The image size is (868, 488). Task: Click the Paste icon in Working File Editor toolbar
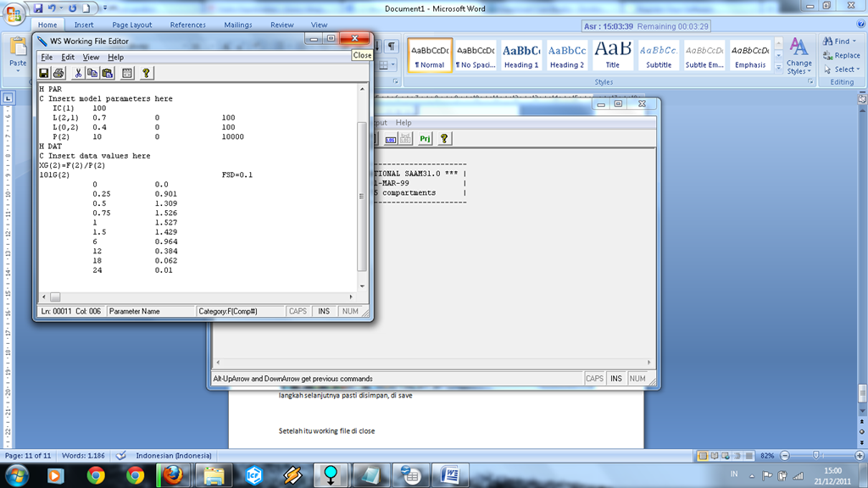coord(108,73)
